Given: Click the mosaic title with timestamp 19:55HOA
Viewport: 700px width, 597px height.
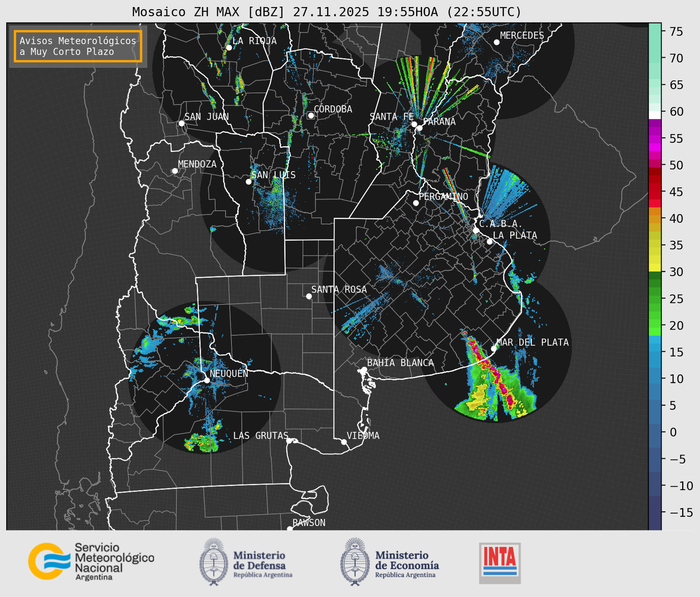Looking at the screenshot, I should click(327, 12).
